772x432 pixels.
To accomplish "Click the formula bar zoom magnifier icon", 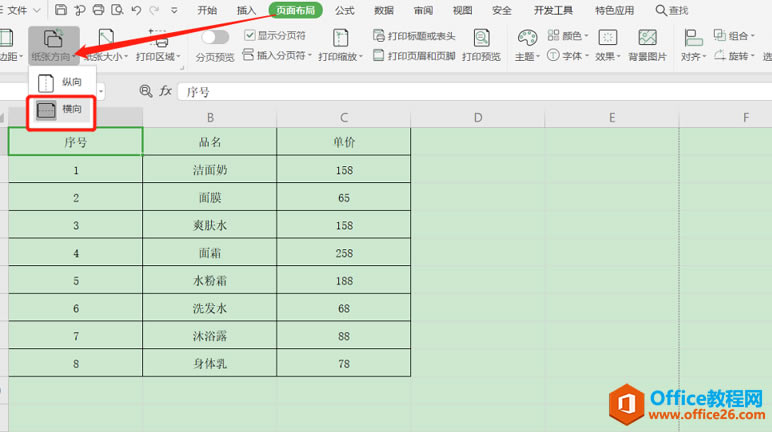I will click(x=146, y=91).
